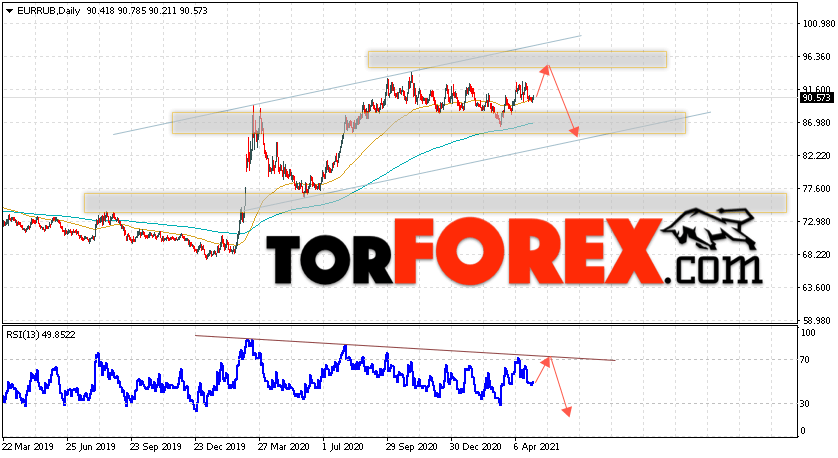Click the RSI scale value 70

click(806, 360)
